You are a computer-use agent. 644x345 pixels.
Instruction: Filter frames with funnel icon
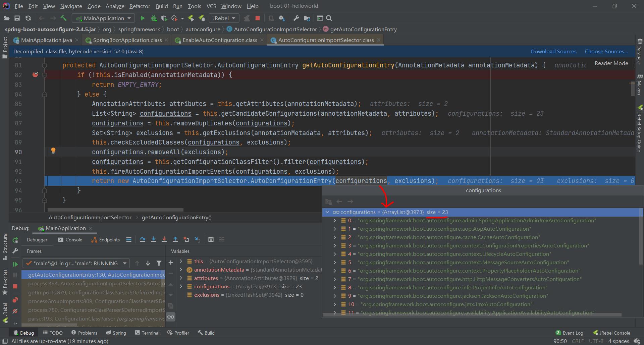(x=159, y=263)
